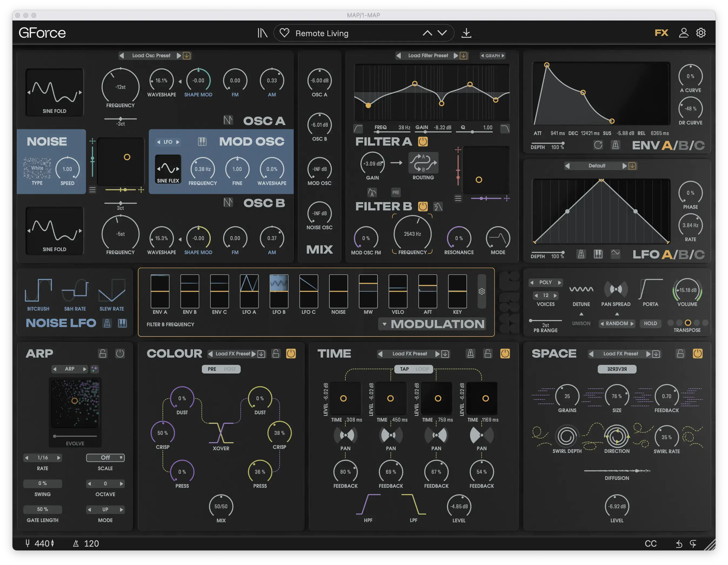Expand the MODULATION section dropdown arrow
Screen dimensions: 728x565
tap(384, 324)
